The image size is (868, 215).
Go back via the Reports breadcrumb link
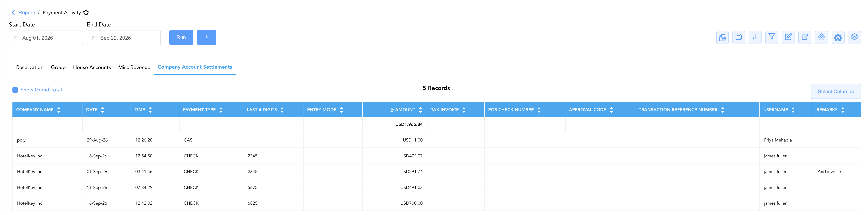27,12
